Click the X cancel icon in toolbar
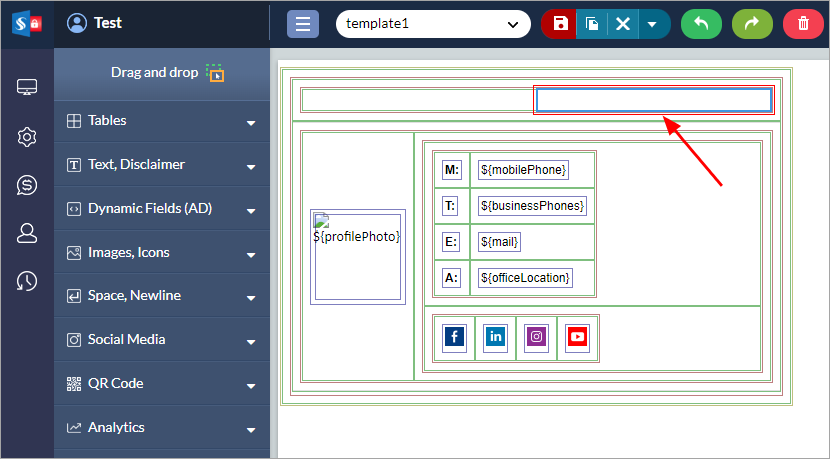Screen dimensions: 830x459 click(622, 24)
